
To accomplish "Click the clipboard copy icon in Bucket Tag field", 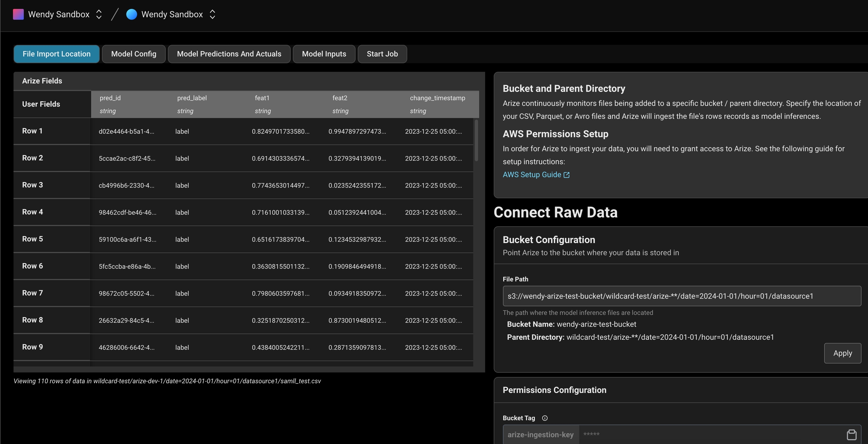I will (851, 435).
